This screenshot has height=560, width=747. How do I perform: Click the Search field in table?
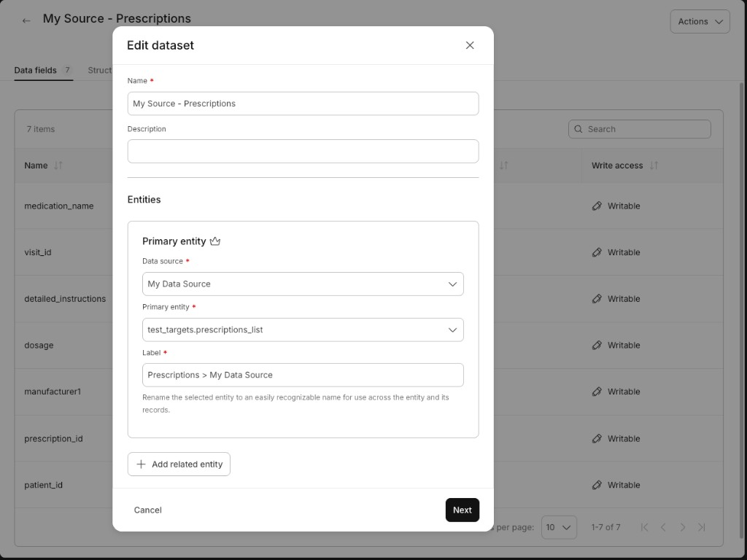[639, 129]
